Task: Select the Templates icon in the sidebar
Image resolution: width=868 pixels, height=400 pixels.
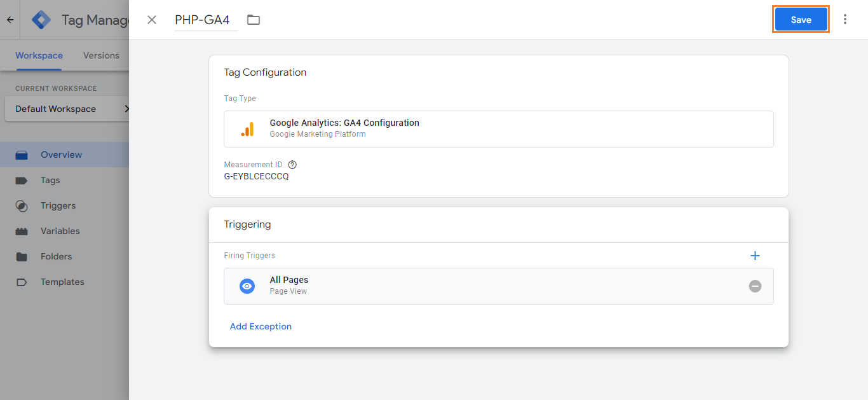Action: point(22,282)
